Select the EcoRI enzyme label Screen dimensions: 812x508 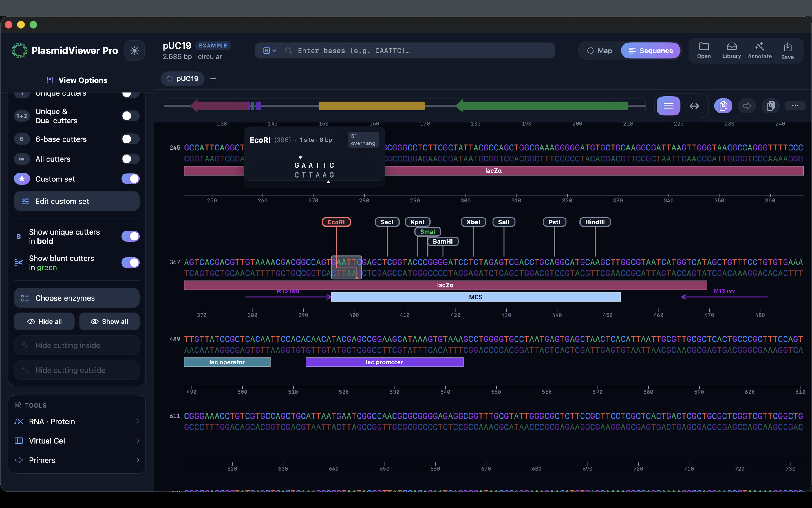pos(336,222)
